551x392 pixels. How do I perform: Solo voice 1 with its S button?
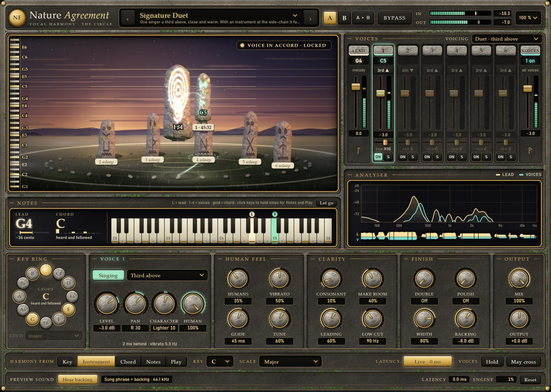tap(388, 157)
